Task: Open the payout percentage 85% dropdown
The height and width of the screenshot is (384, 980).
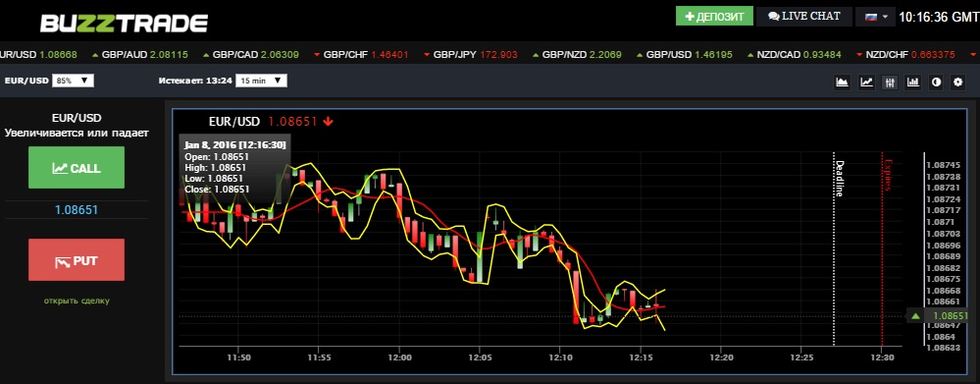Action: (x=74, y=81)
